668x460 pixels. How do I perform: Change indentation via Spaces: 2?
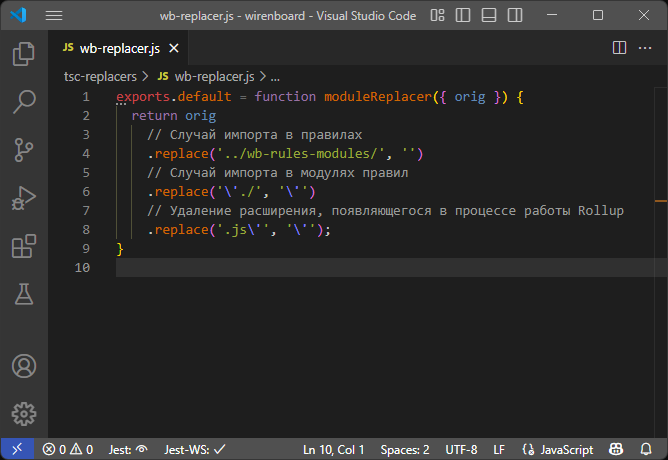coord(405,449)
